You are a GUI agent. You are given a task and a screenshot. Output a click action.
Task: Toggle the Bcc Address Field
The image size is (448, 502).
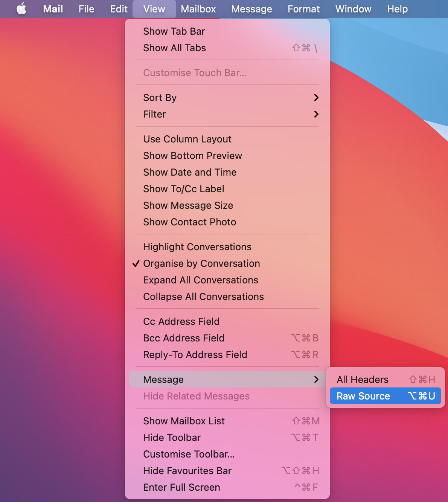coord(227,338)
